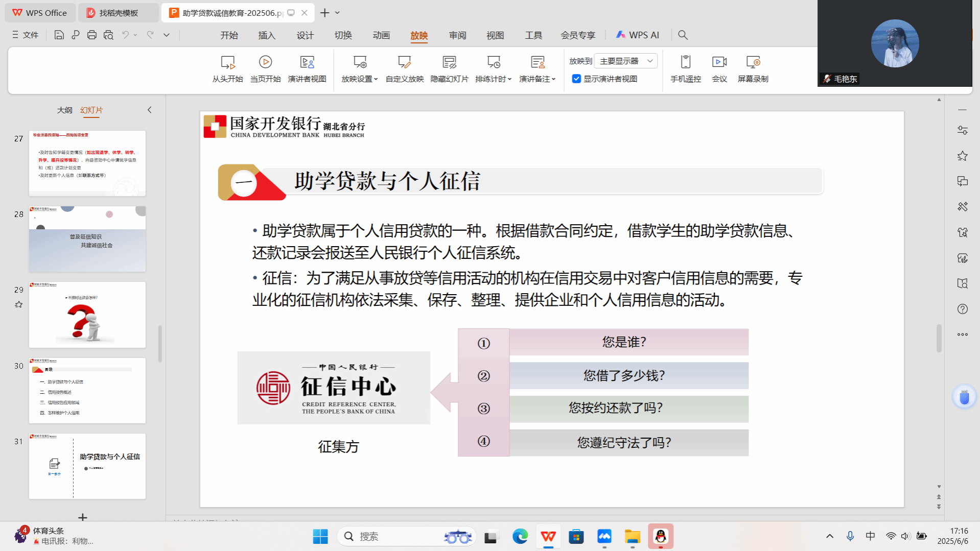Open WPS AI assistant
Viewport: 980px width, 551px height.
(637, 35)
